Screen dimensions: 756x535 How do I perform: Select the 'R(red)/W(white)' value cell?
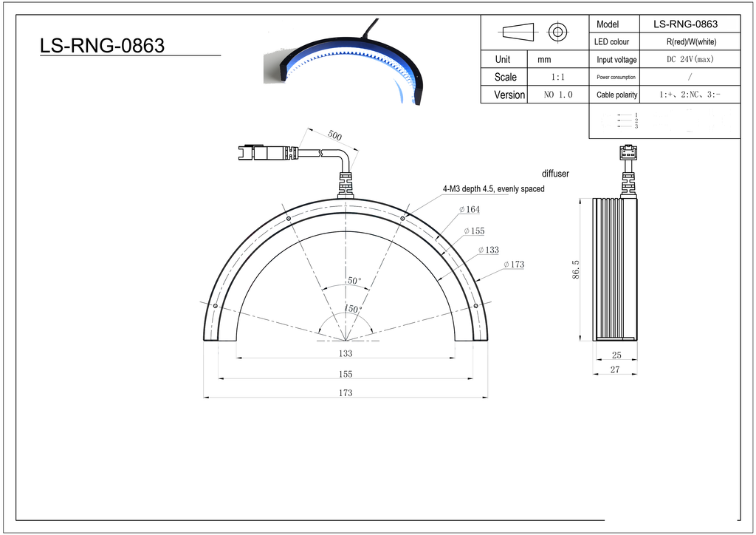[690, 41]
